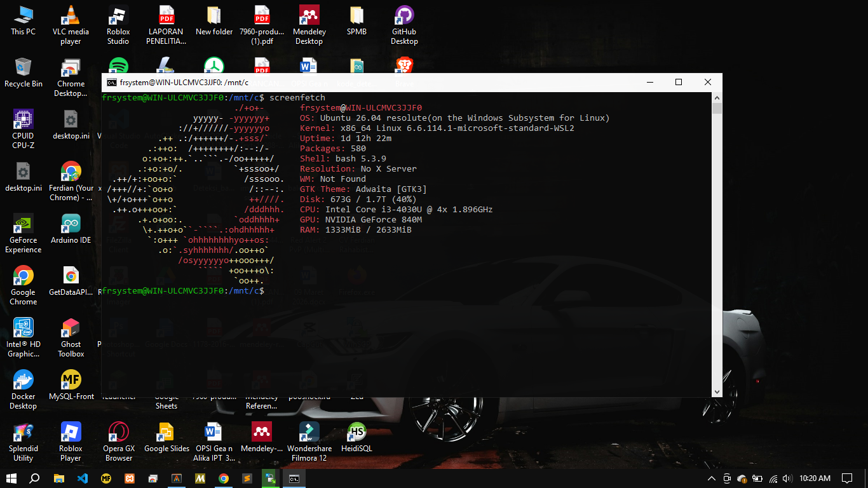Select Splendid Utility shortcut
Image resolution: width=868 pixels, height=488 pixels.
click(23, 442)
